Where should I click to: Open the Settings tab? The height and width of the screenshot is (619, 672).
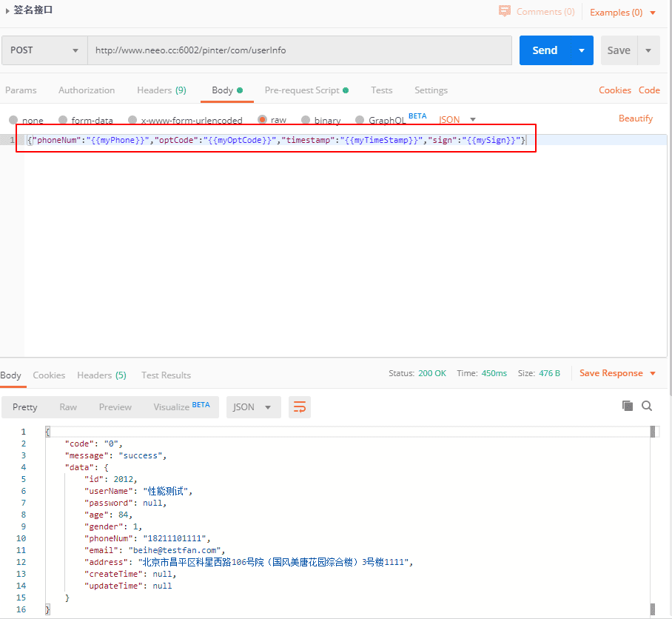(x=431, y=90)
